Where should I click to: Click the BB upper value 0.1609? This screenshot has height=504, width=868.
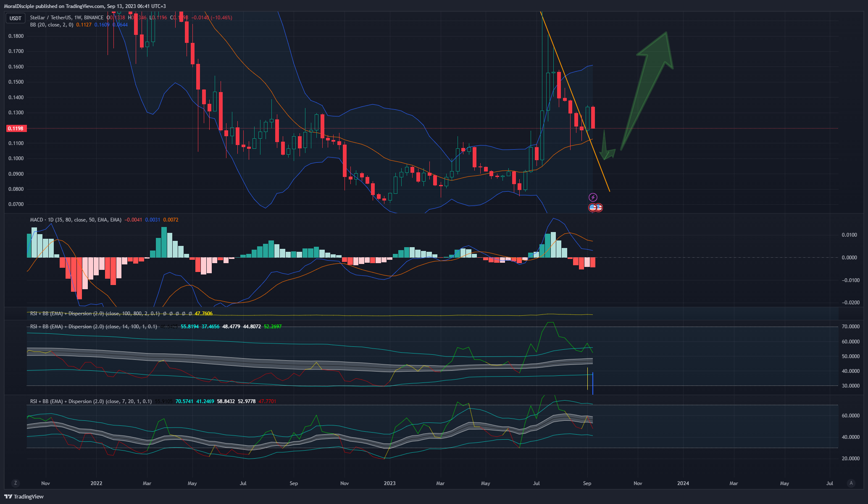coord(102,25)
